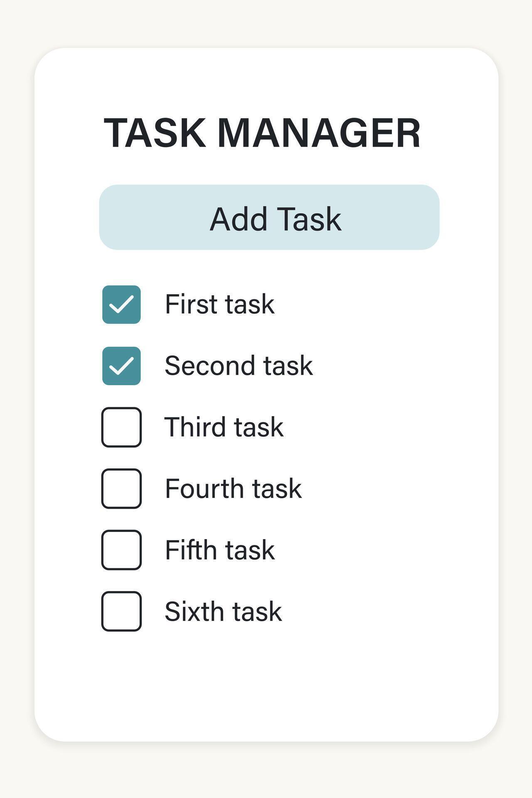This screenshot has height=798, width=532.
Task: Check the Fourth task checkbox
Action: coord(121,487)
